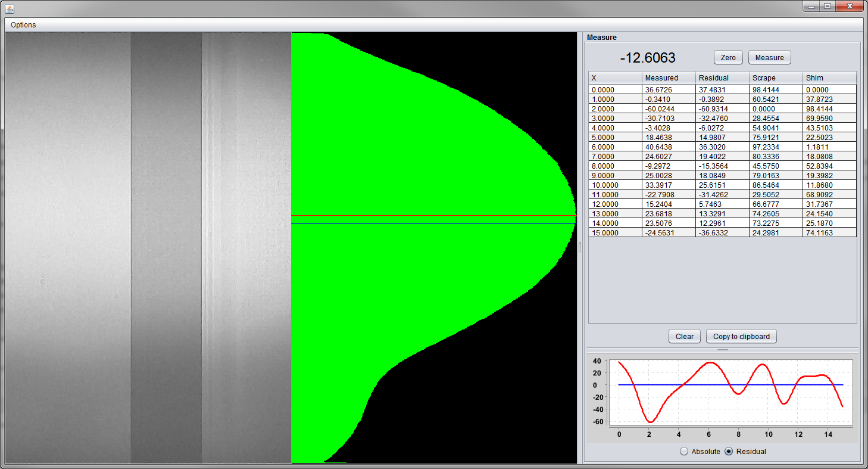Click the Java application icon in title bar
The width and height of the screenshot is (868, 469).
pos(10,8)
